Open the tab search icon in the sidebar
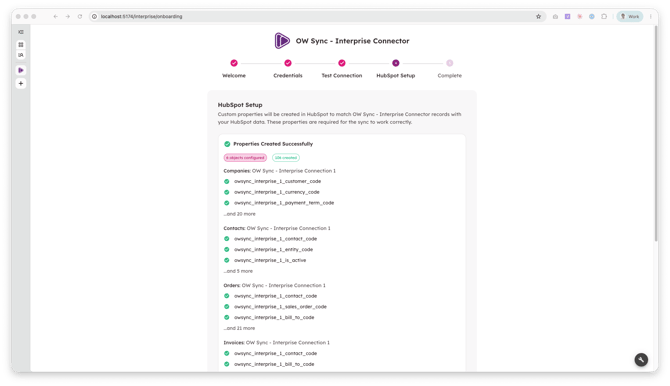 tap(21, 55)
